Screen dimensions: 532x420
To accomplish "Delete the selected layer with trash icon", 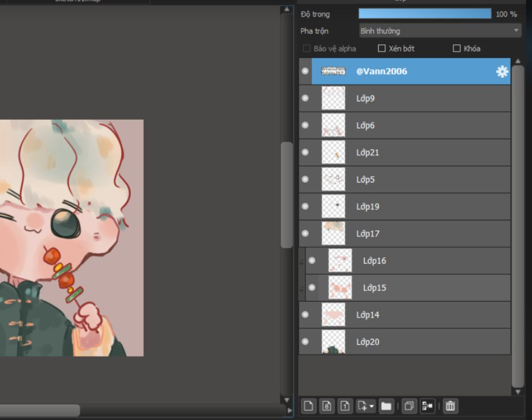I will (450, 406).
